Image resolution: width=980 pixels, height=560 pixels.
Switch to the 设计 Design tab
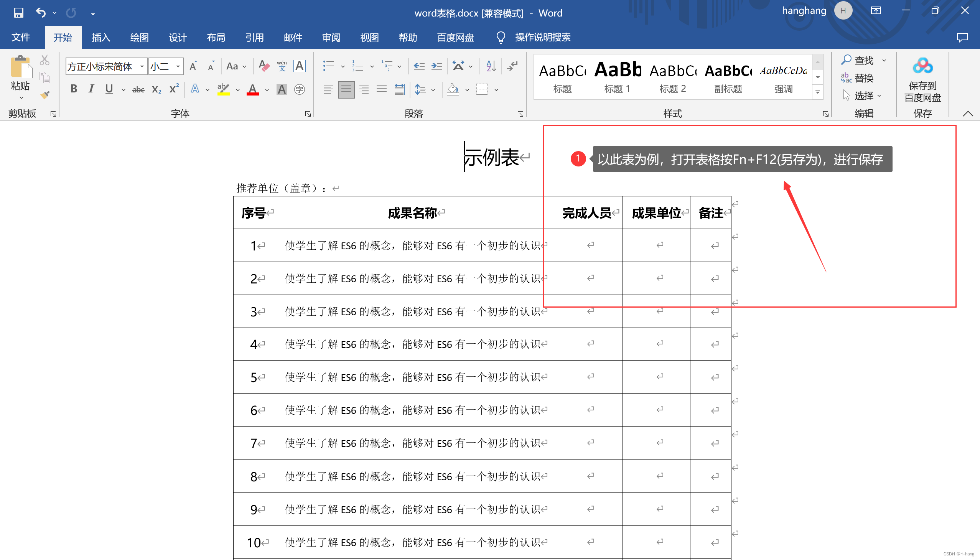tap(178, 37)
